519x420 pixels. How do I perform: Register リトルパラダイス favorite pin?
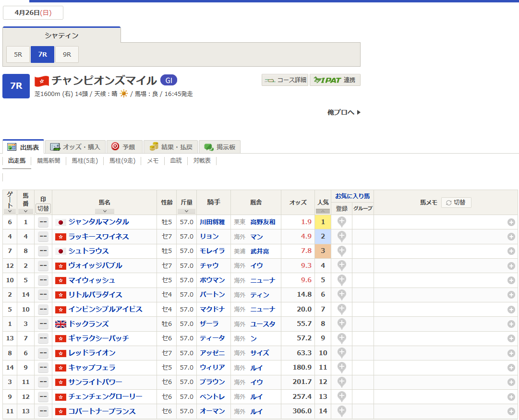[341, 295]
